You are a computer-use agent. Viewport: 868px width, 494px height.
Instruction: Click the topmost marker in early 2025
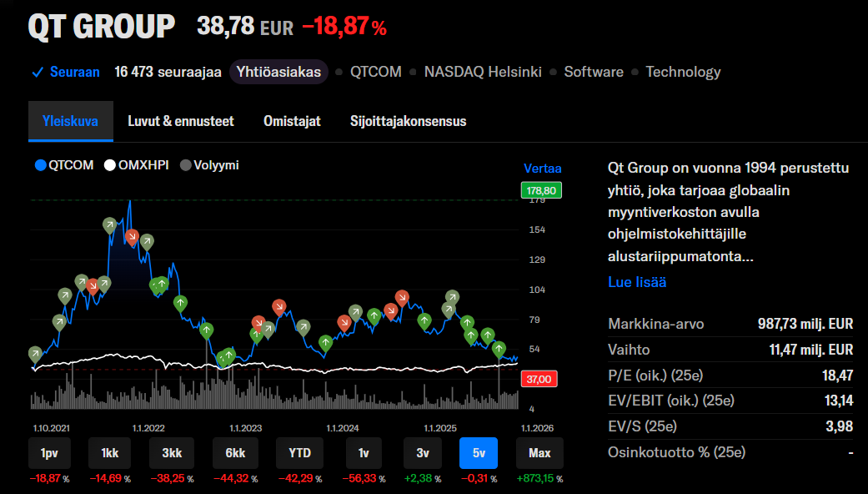(452, 296)
